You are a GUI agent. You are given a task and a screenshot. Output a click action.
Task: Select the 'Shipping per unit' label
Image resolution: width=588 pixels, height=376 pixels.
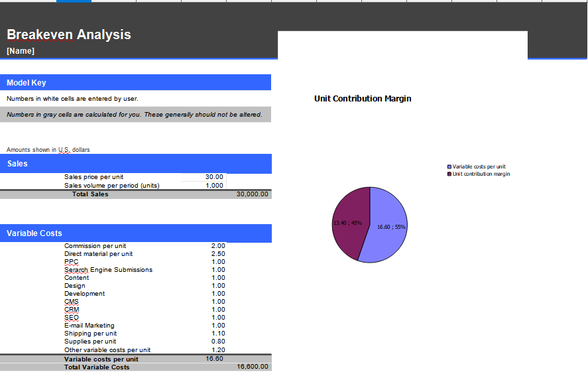click(90, 333)
